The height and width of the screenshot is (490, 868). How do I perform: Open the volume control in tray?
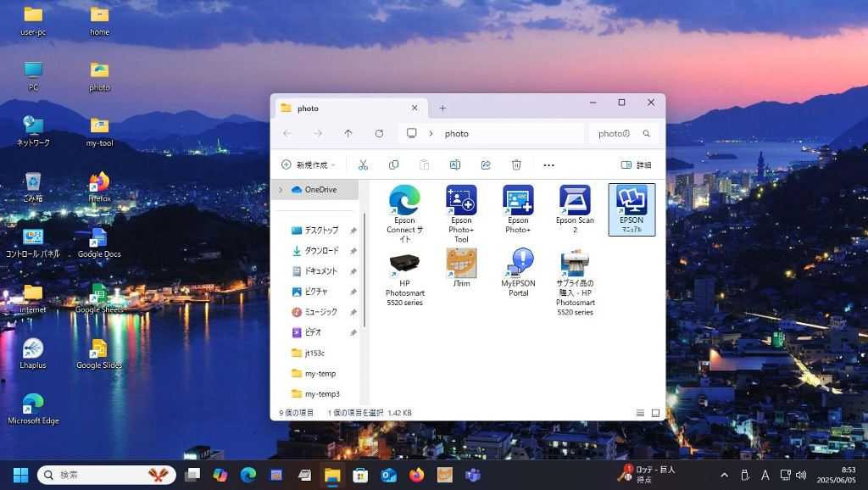click(801, 475)
